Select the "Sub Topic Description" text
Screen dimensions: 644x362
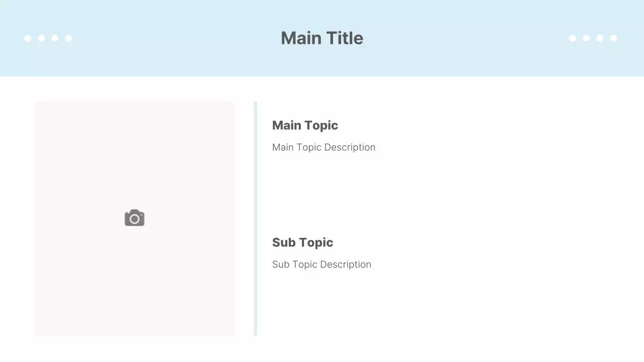[x=321, y=264]
